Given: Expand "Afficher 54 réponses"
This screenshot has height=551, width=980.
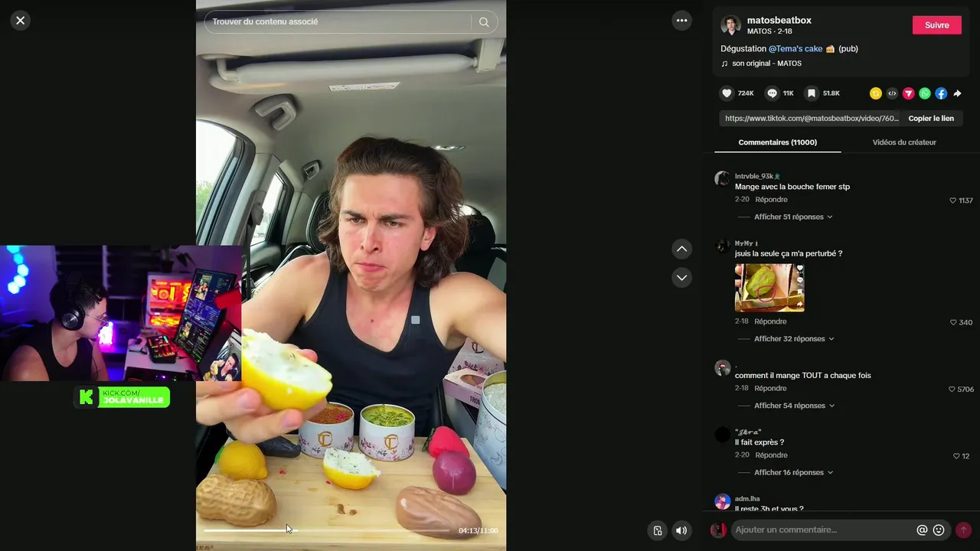Looking at the screenshot, I should 794,406.
